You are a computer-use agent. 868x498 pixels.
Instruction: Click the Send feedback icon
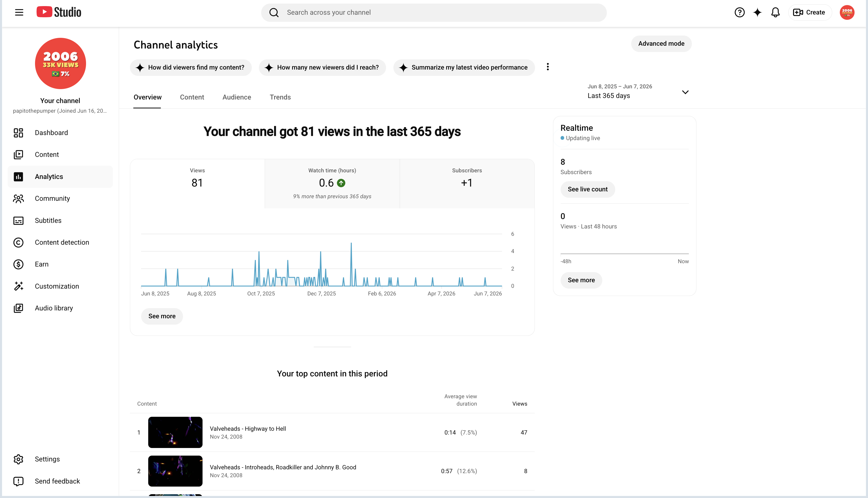[19, 481]
